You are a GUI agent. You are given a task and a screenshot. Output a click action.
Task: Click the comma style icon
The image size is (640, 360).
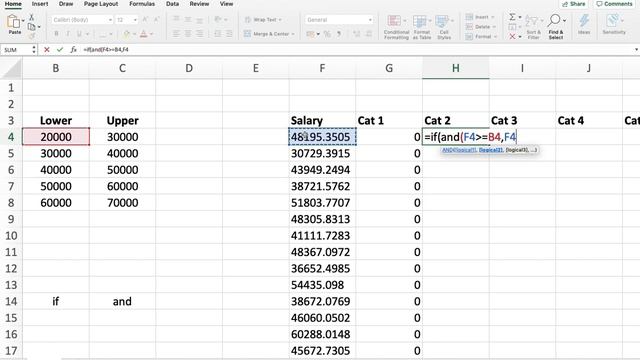pos(338,34)
